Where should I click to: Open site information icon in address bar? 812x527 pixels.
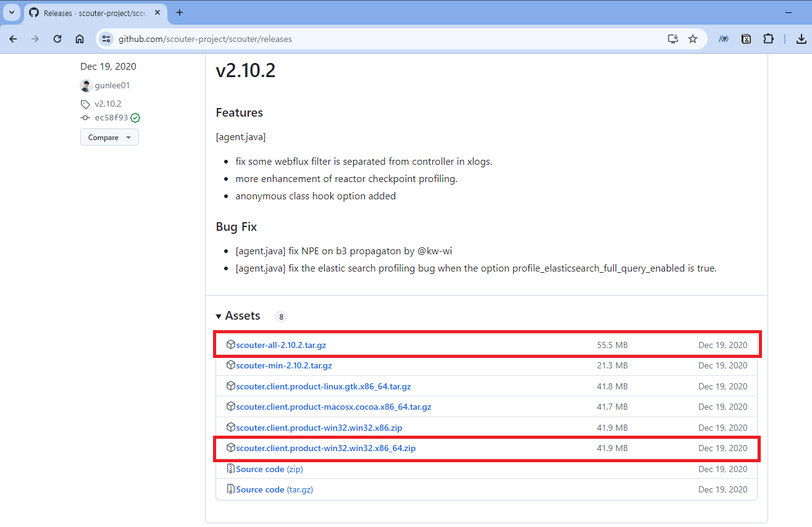tap(106, 38)
